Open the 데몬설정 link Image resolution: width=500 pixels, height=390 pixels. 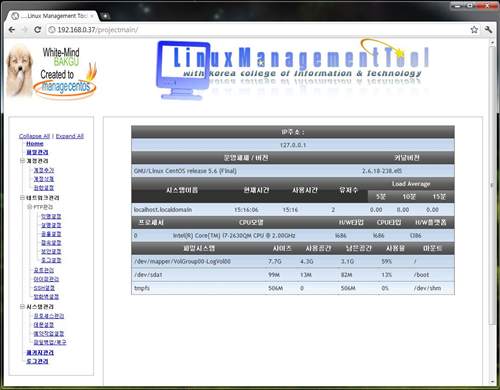44,325
